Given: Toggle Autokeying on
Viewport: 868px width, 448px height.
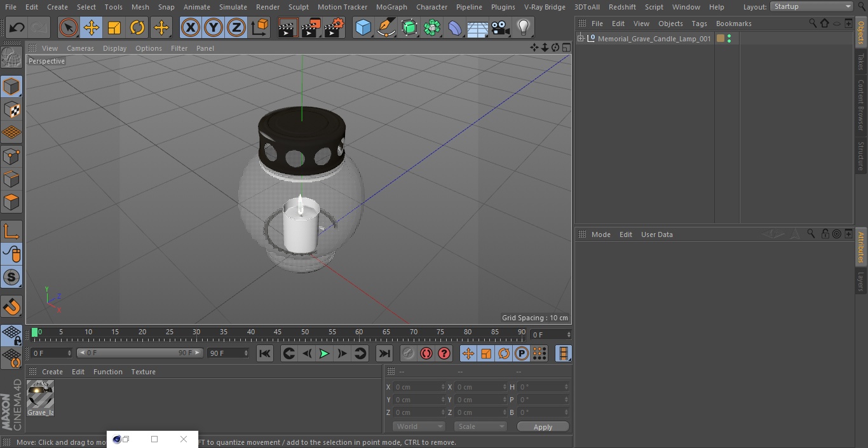Looking at the screenshot, I should [426, 353].
